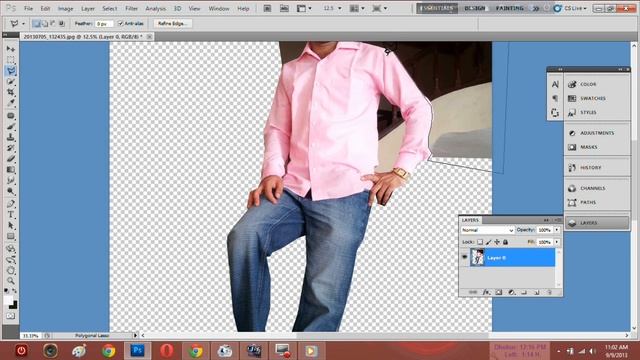Add a layer mask

tap(499, 292)
